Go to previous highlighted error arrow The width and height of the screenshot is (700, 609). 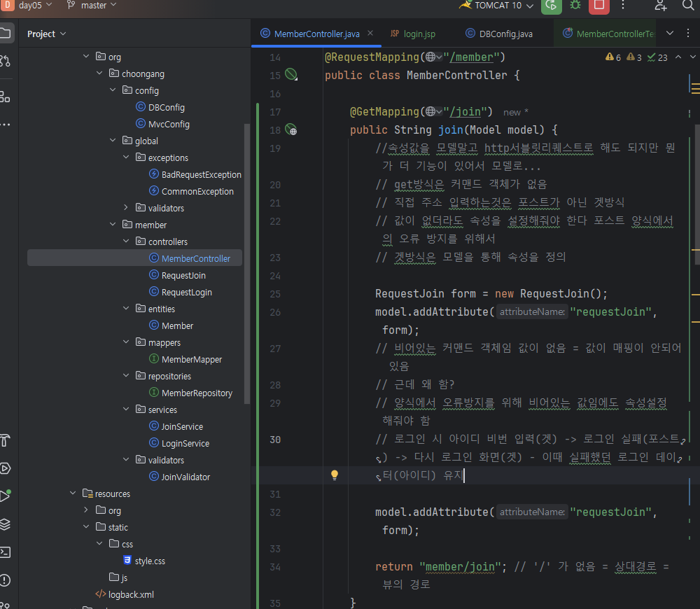pyautogui.click(x=678, y=57)
